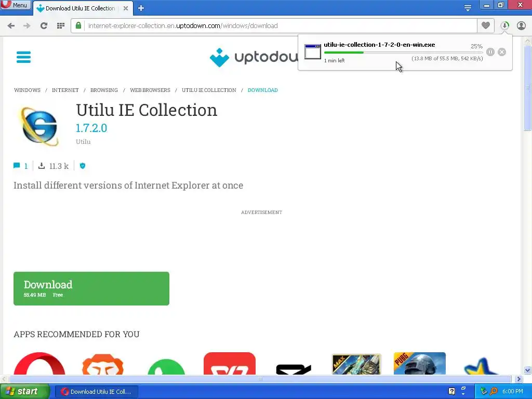Go to WEB BROWSERS breadcrumb
532x399 pixels.
coord(150,90)
